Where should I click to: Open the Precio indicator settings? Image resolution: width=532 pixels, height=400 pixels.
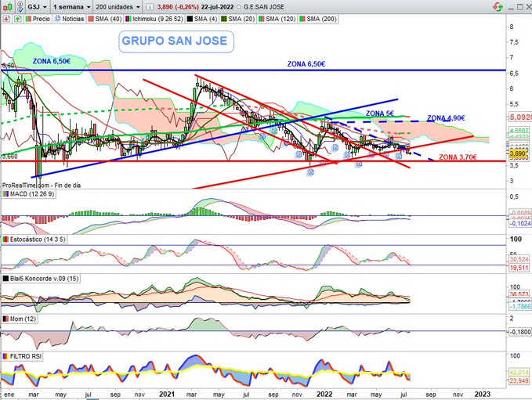click(38, 19)
